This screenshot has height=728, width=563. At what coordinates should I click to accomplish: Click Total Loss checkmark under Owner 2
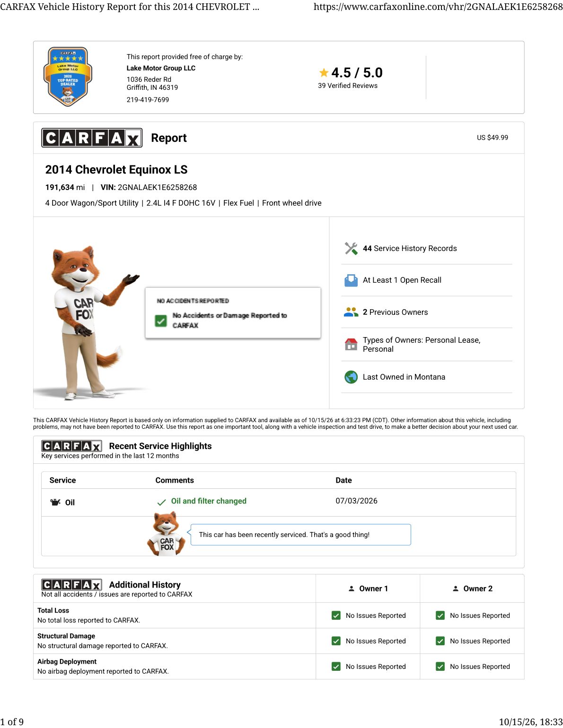point(440,615)
